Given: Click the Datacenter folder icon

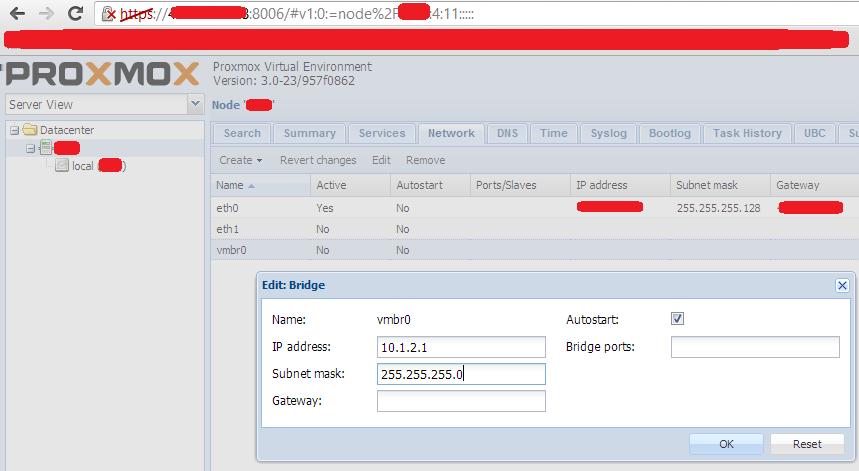Looking at the screenshot, I should pyautogui.click(x=30, y=130).
